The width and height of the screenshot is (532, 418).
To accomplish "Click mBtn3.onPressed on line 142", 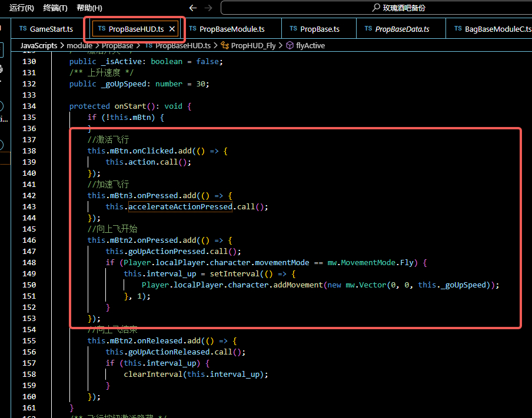I will (x=144, y=195).
